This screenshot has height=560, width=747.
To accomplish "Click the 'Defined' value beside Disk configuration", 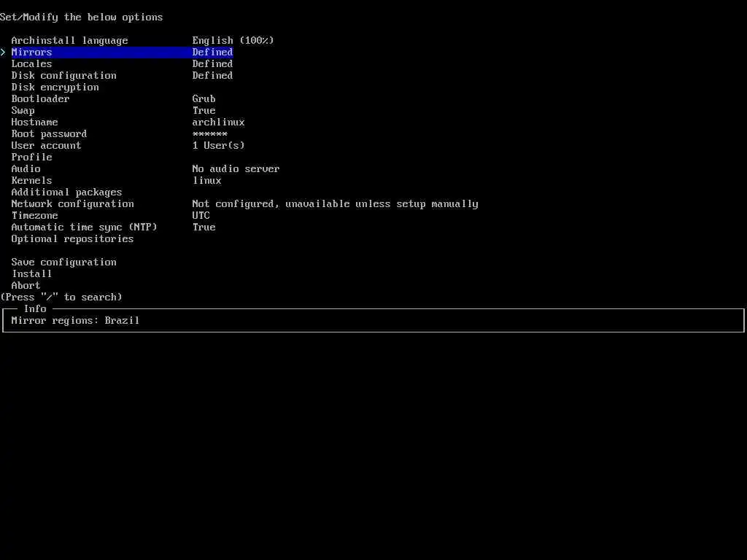I will pos(212,75).
